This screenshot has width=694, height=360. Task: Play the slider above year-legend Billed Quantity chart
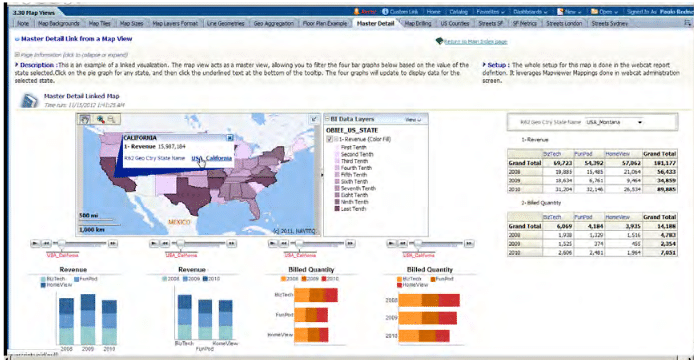[x=273, y=244]
